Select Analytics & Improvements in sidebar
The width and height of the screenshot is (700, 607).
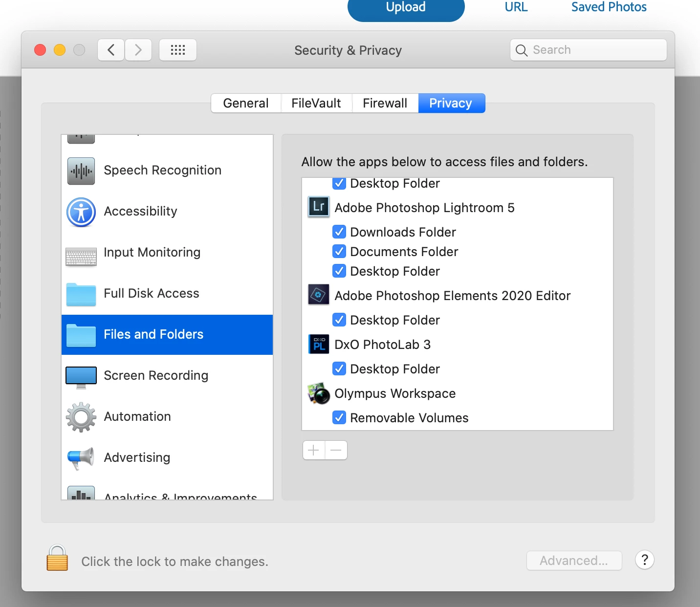pos(180,496)
